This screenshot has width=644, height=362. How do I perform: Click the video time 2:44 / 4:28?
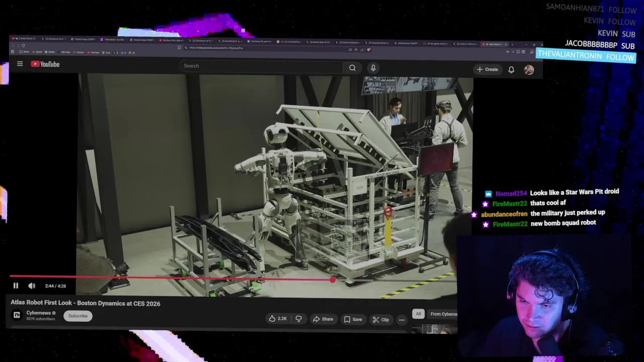(55, 286)
